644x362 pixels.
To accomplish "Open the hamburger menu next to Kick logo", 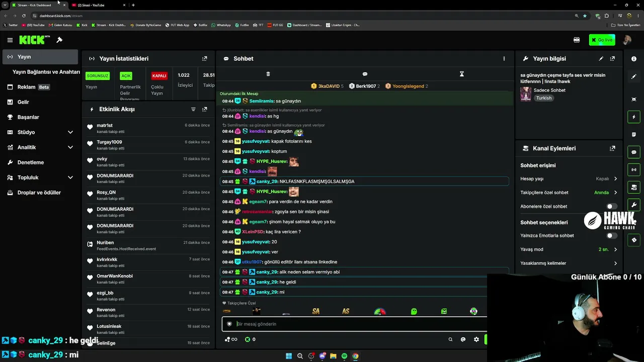I will point(10,40).
